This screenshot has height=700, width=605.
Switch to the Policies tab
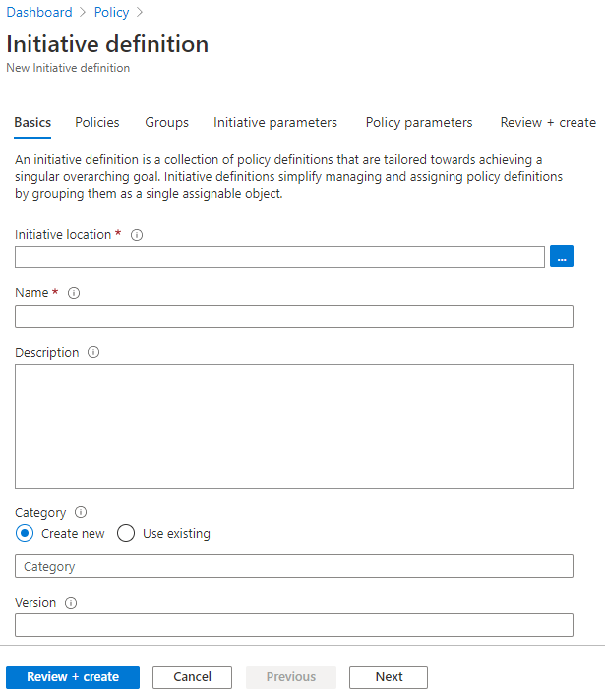[x=97, y=123]
